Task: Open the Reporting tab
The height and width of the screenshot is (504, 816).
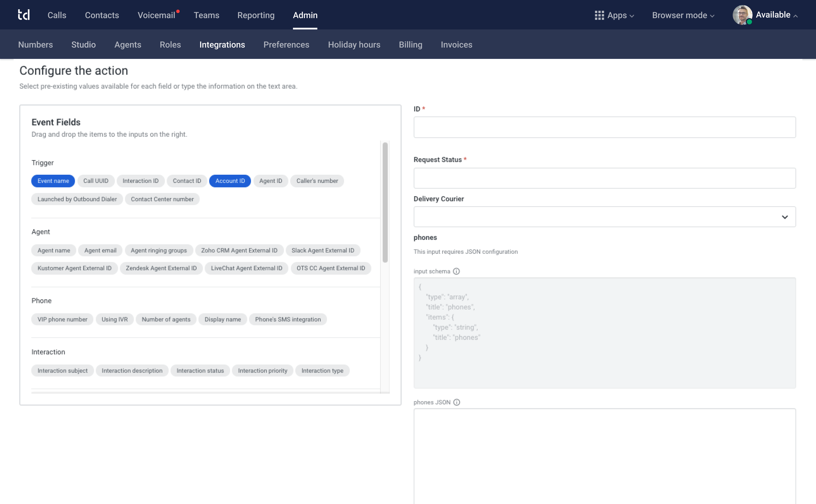Action: [256, 15]
